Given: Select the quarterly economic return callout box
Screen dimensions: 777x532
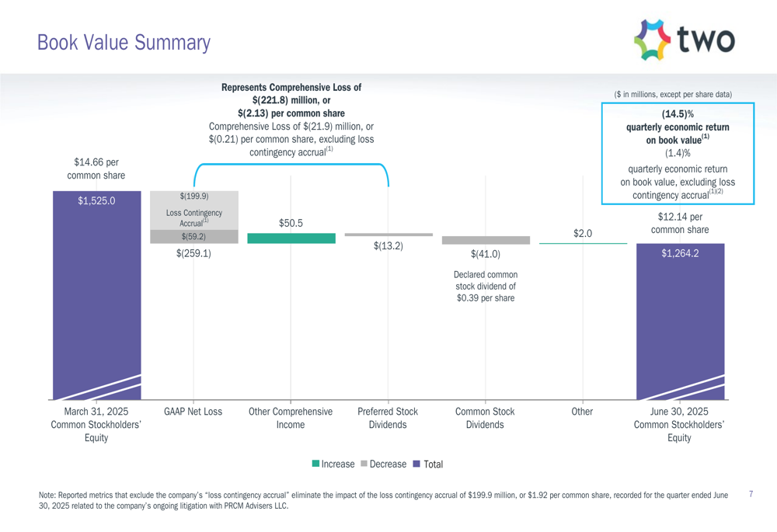Looking at the screenshot, I should coord(678,154).
